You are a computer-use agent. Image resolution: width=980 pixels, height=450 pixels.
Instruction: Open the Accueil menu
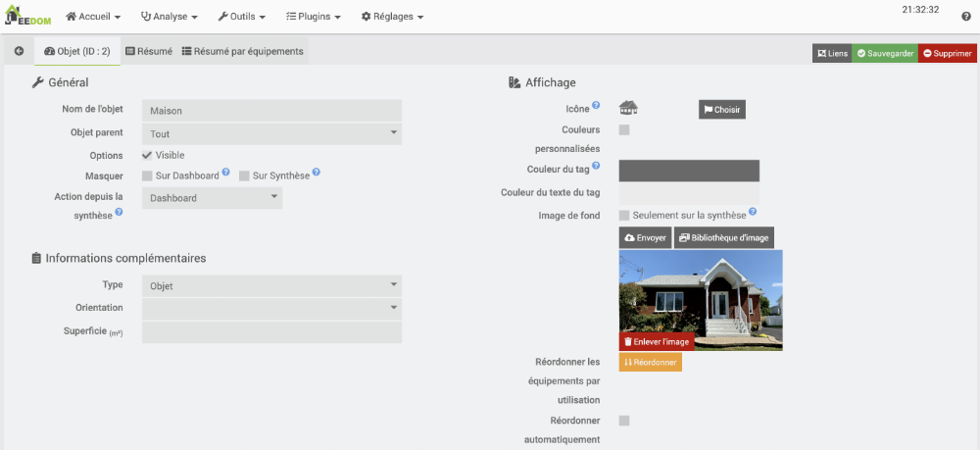pyautogui.click(x=93, y=17)
